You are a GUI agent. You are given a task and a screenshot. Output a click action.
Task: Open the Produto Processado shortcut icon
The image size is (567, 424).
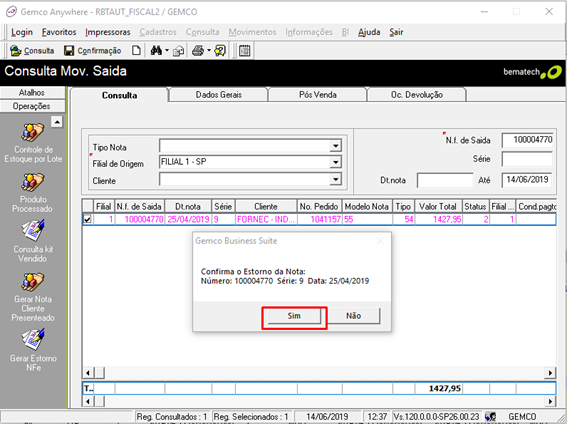click(x=33, y=183)
